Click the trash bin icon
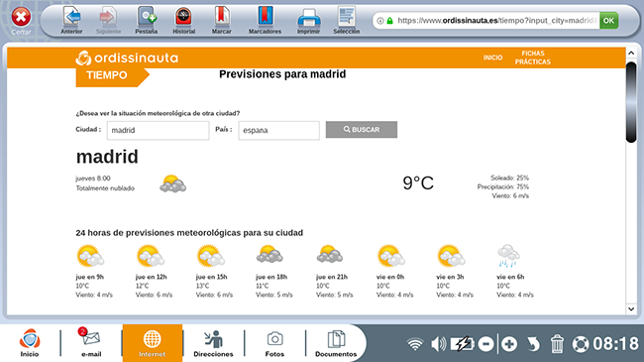Viewport: 644px width, 362px height. pyautogui.click(x=557, y=344)
